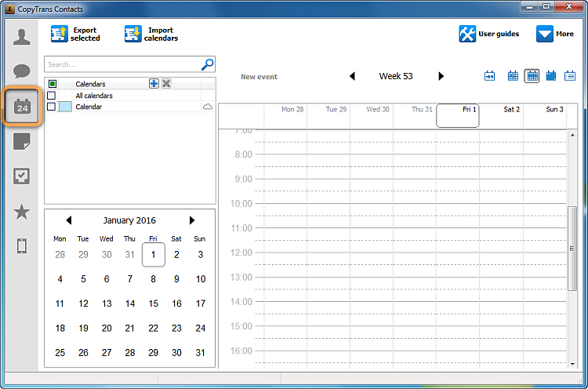This screenshot has height=389, width=588.
Task: Go to previous week arrow
Action: [x=352, y=76]
